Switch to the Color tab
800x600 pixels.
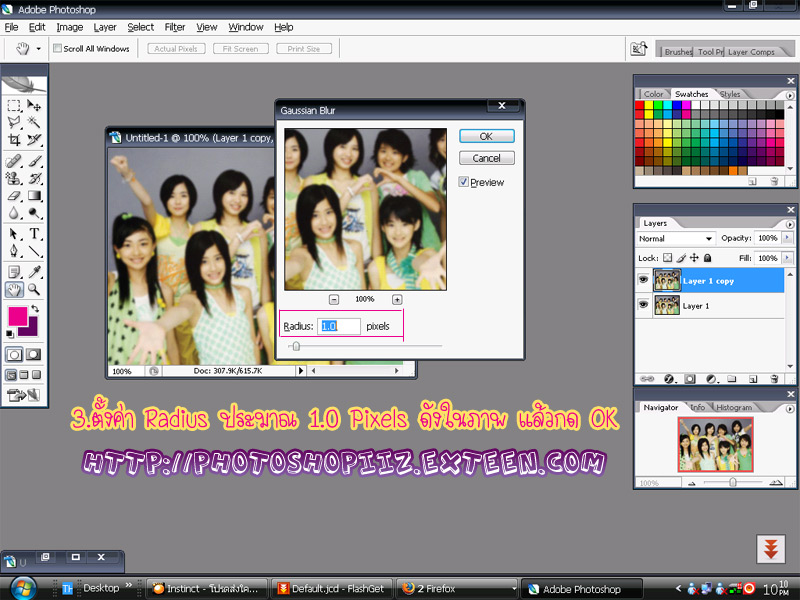coord(653,94)
